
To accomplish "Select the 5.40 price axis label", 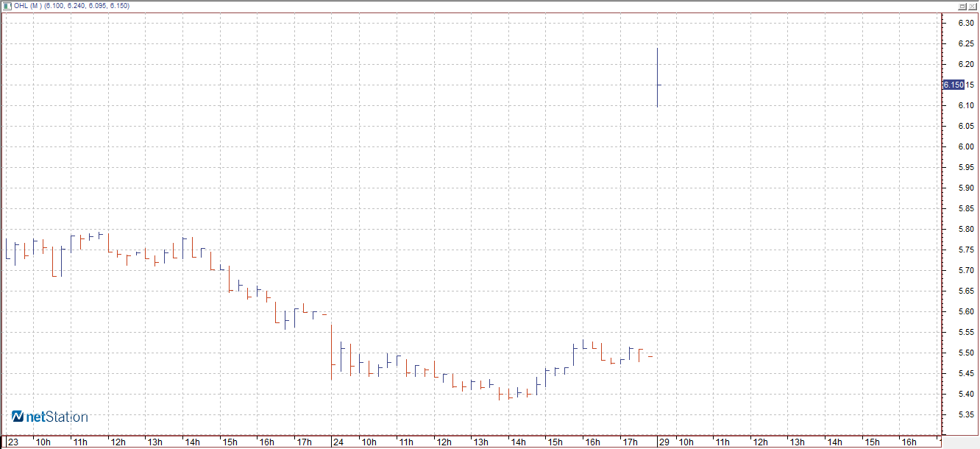I will 966,394.
